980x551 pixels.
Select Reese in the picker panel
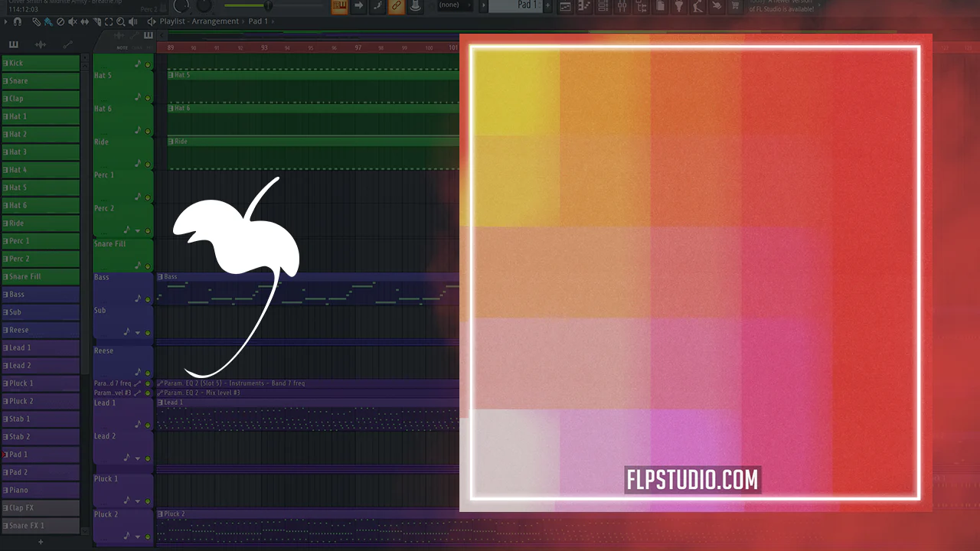point(41,330)
